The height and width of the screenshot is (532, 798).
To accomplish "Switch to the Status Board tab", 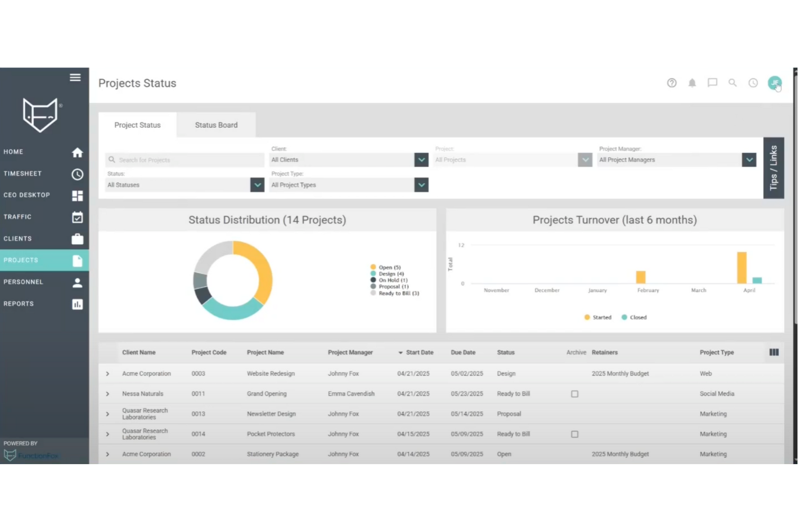I will [216, 125].
